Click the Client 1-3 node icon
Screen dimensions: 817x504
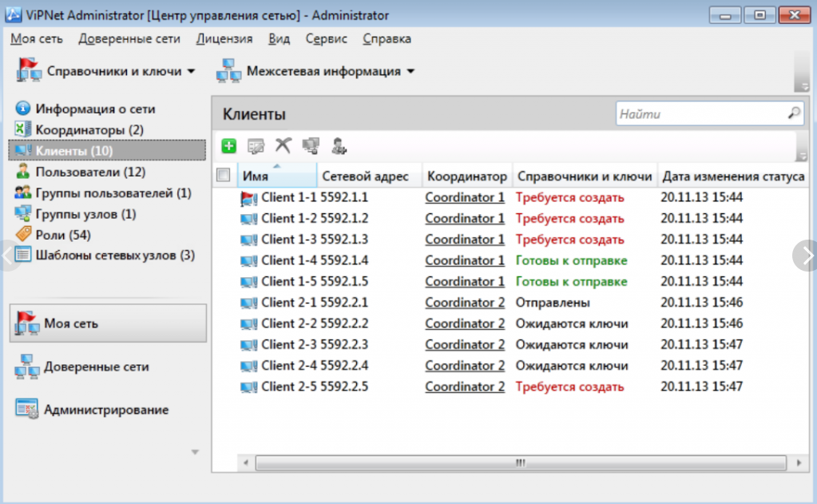[x=248, y=240]
